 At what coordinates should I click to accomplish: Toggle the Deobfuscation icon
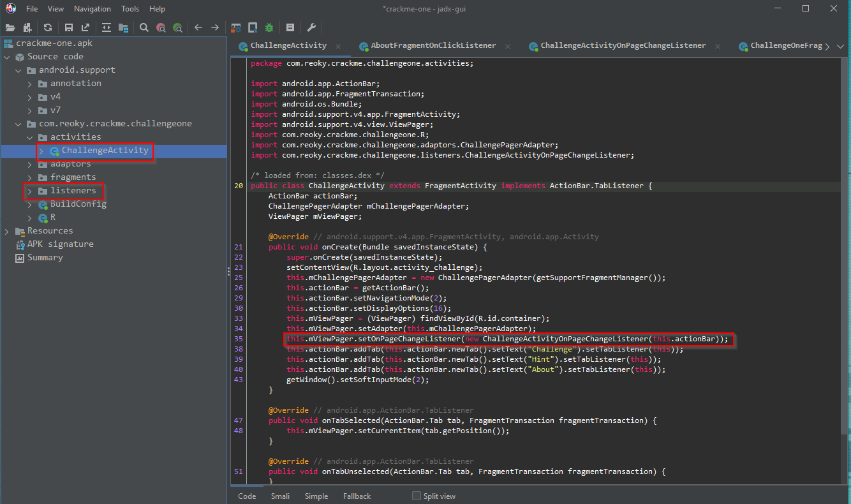tap(236, 27)
